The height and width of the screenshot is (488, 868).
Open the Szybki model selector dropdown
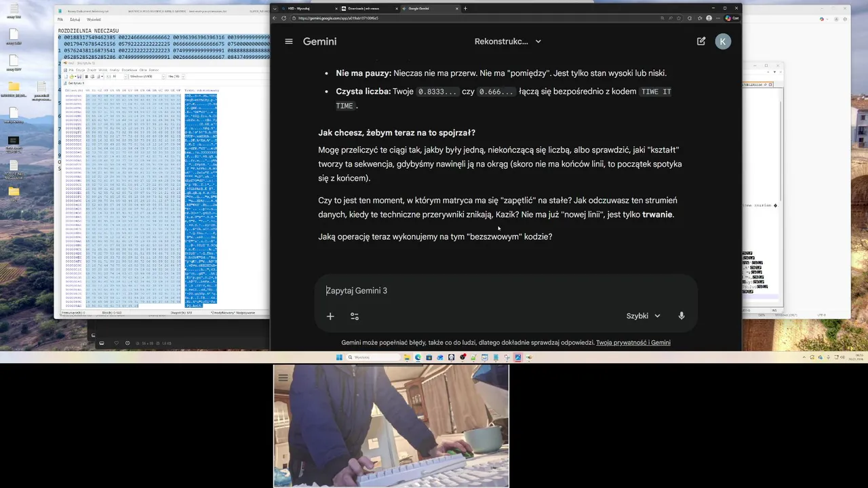(643, 316)
